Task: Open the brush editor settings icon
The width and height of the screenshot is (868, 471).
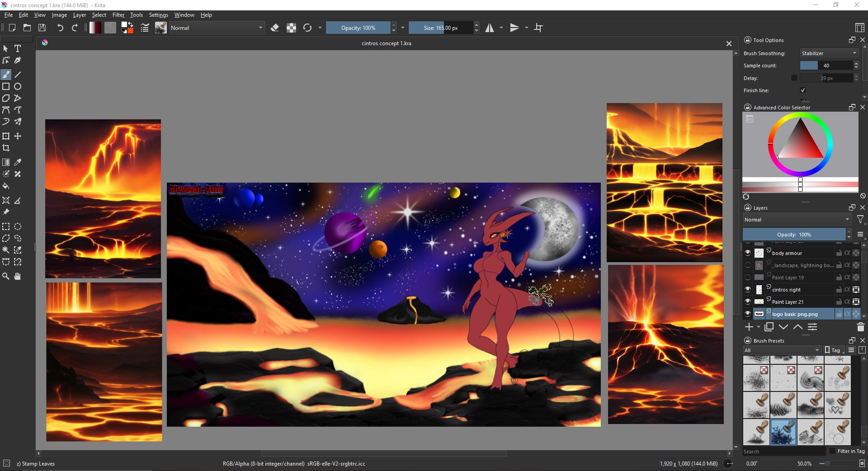Action: [x=145, y=28]
